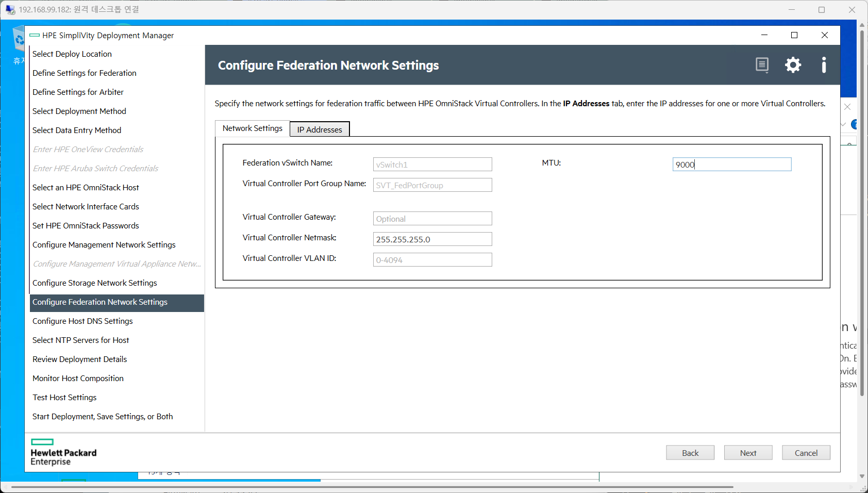Click the Federation vSwitch Name field
The width and height of the screenshot is (868, 493).
[x=432, y=165]
